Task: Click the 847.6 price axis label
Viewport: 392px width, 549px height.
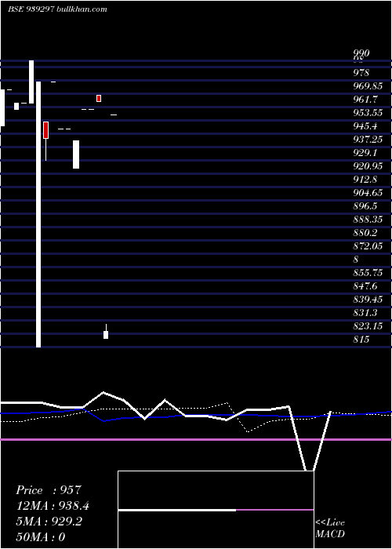Action: (365, 285)
